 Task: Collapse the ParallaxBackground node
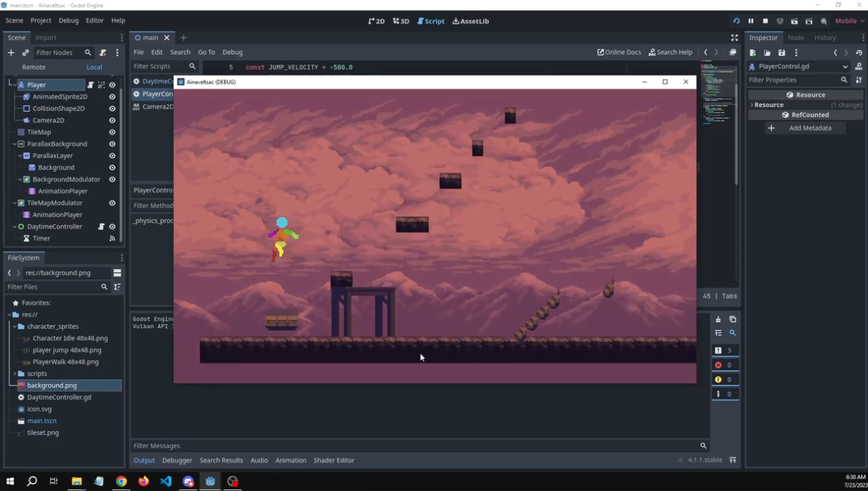(x=14, y=143)
